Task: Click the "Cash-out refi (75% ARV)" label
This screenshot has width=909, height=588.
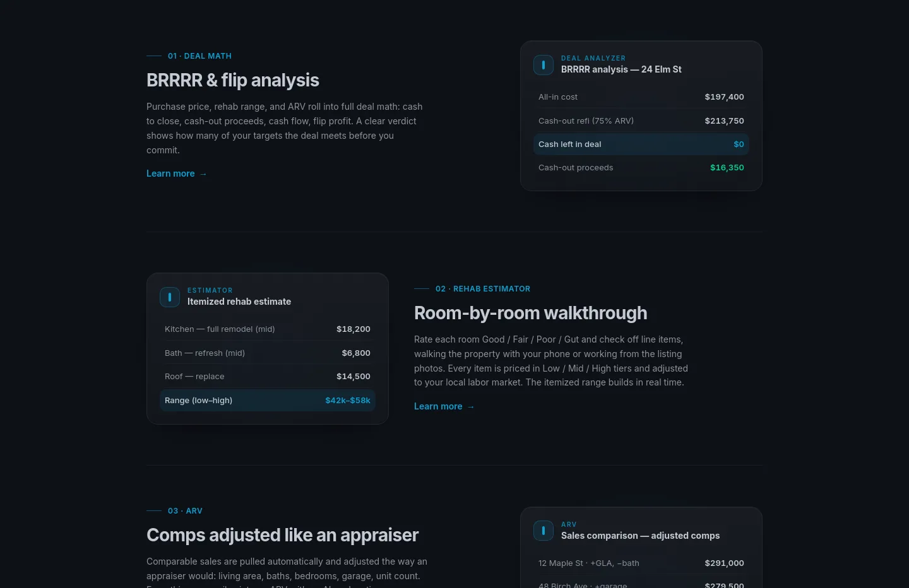Action: (586, 121)
